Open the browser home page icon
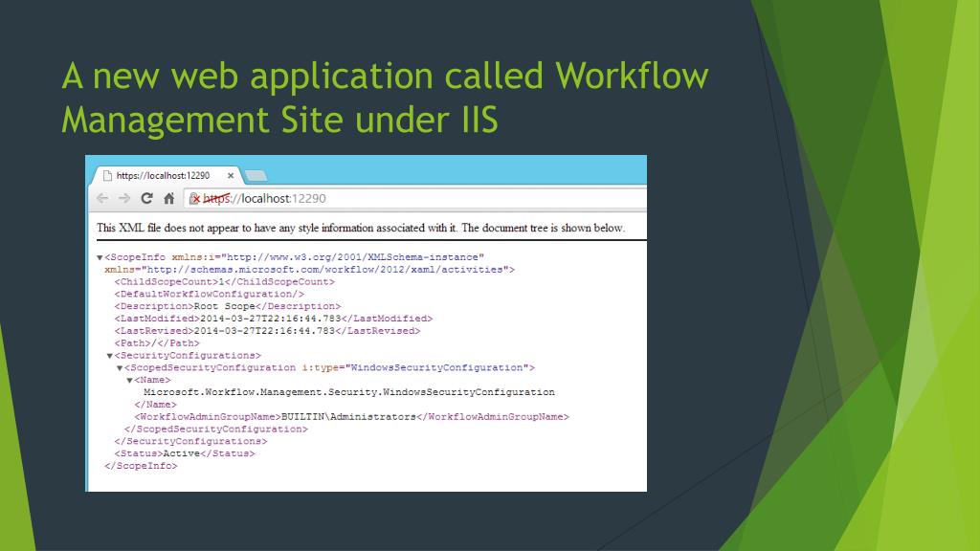Viewport: 980px width, 551px height. tap(168, 198)
